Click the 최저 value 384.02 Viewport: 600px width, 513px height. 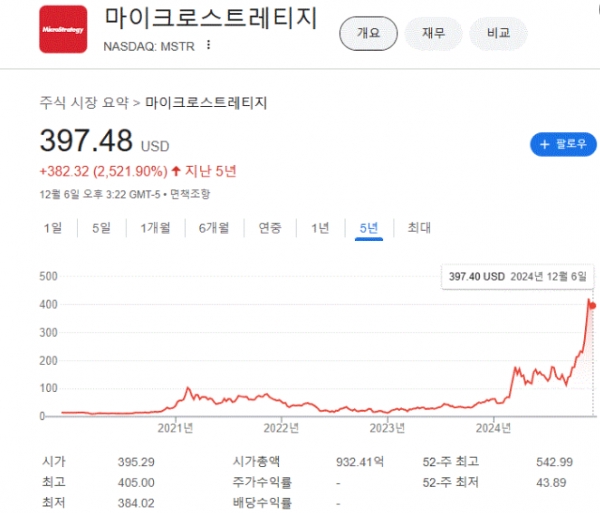point(136,503)
